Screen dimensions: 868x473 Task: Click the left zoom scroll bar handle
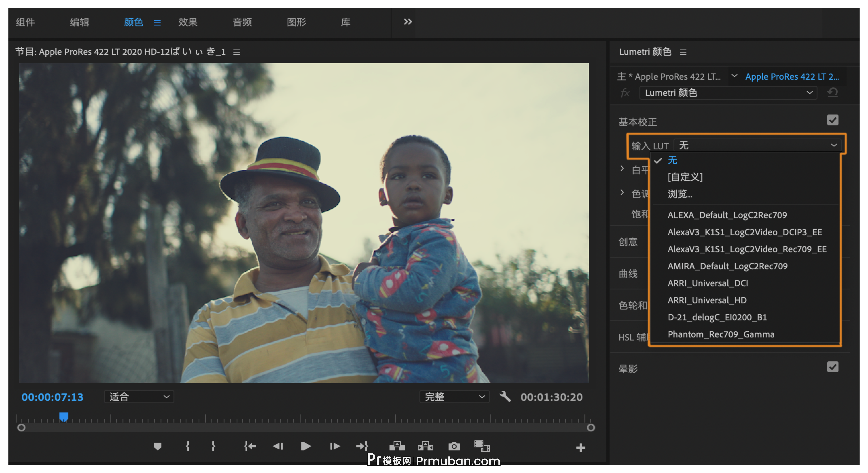coord(21,428)
